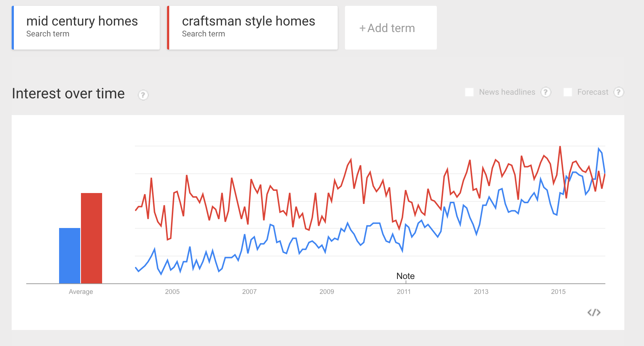
Task: Click the 2009 axis label
Action: pos(327,292)
